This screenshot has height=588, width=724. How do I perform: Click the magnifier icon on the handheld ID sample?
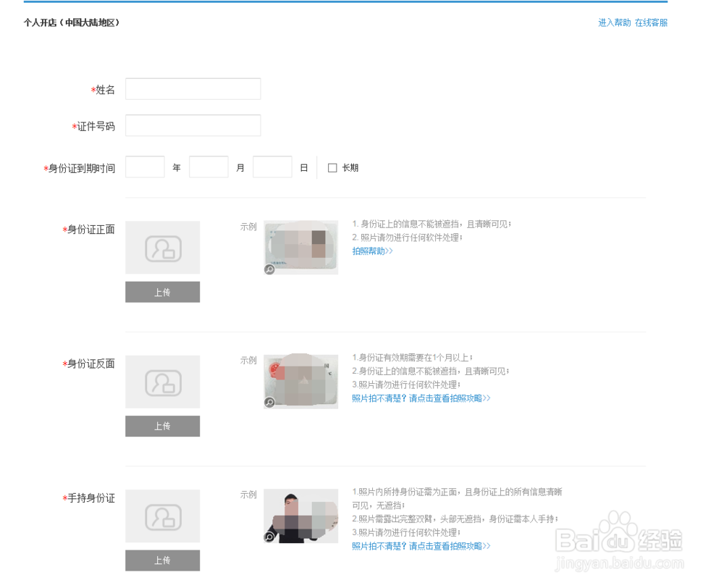pos(268,537)
